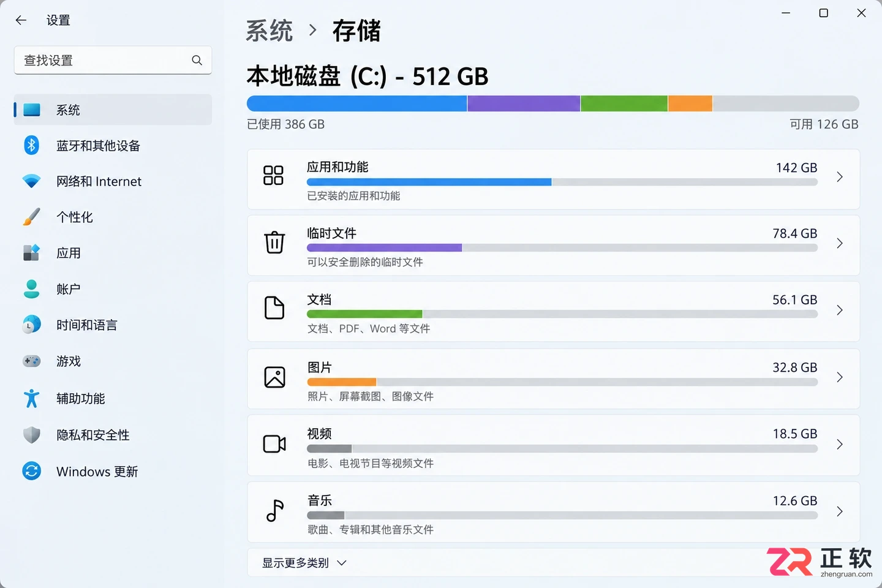
Task: Click the gamepad icon for 游戏
Action: 32,361
